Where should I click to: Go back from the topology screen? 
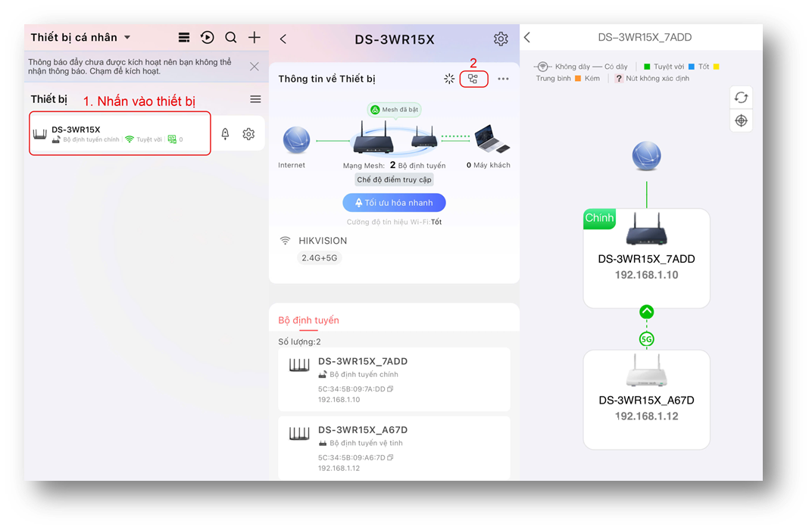[527, 38]
